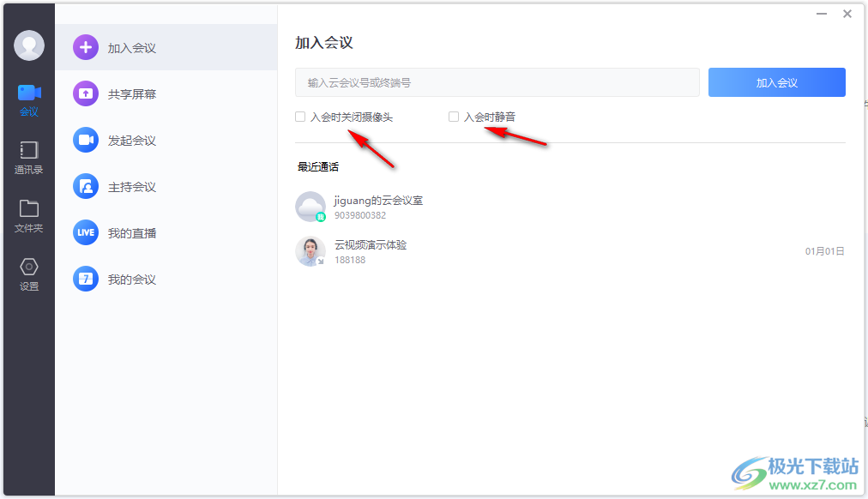The image size is (868, 499).
Task: Select the 共享屏幕 menu item
Action: (x=166, y=94)
